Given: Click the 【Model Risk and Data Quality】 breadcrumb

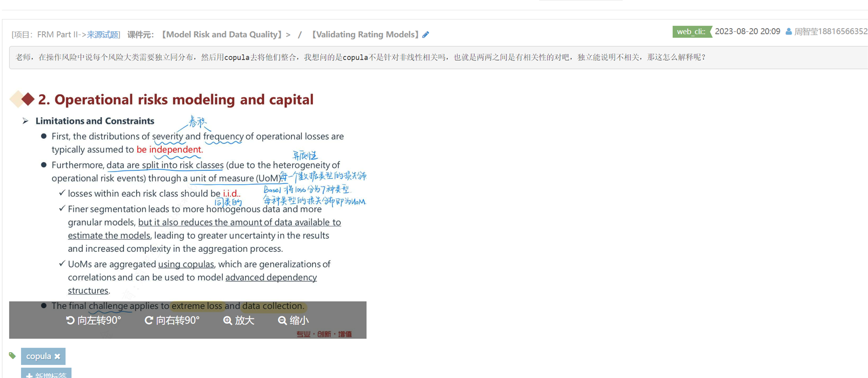Looking at the screenshot, I should (222, 35).
